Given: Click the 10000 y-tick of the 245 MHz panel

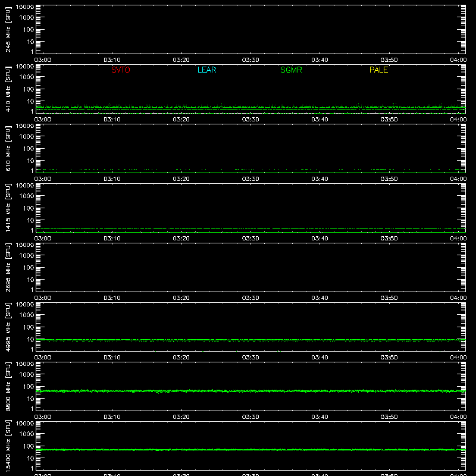Looking at the screenshot, I should [x=25, y=7].
